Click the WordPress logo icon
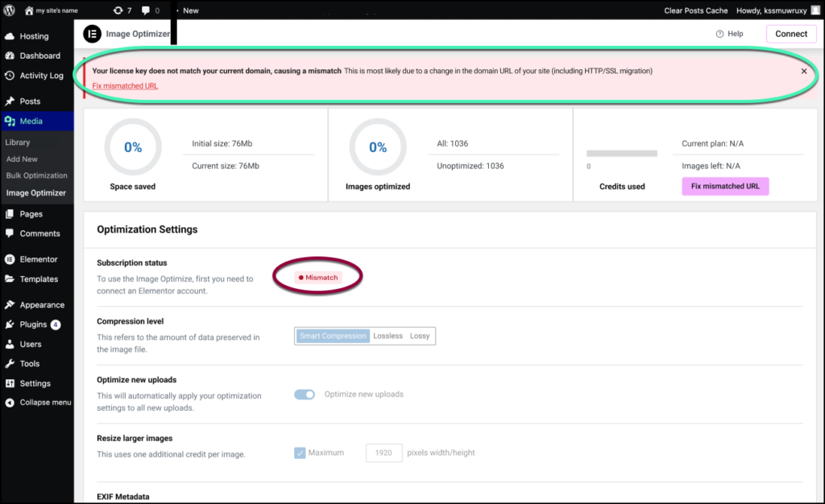Screen dimensions: 825x504 pyautogui.click(x=9, y=10)
